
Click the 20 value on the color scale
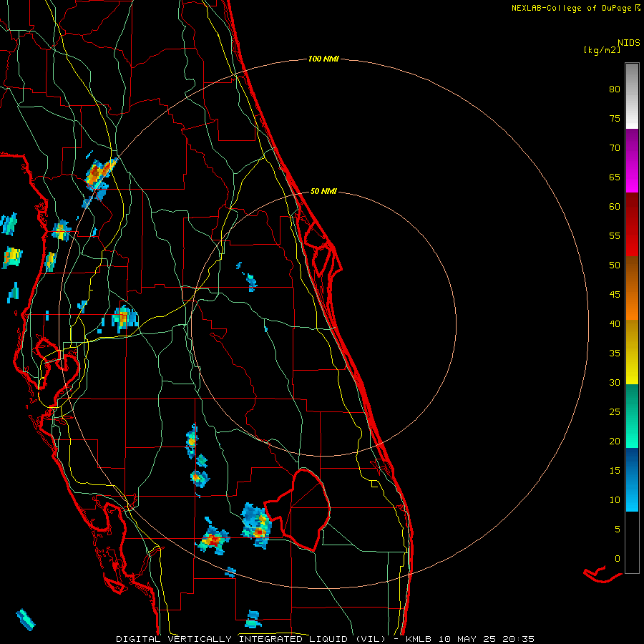[615, 441]
